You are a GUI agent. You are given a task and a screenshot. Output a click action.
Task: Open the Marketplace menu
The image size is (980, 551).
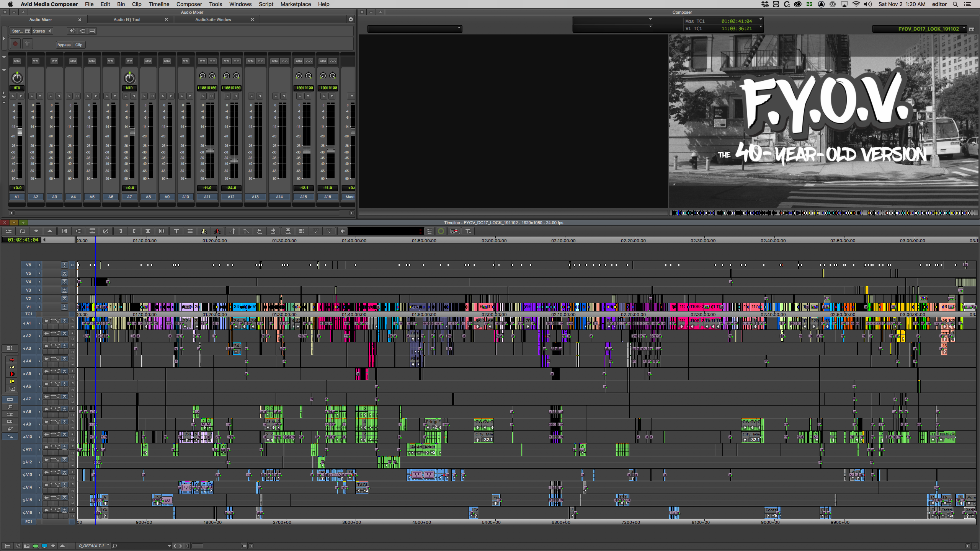[296, 4]
